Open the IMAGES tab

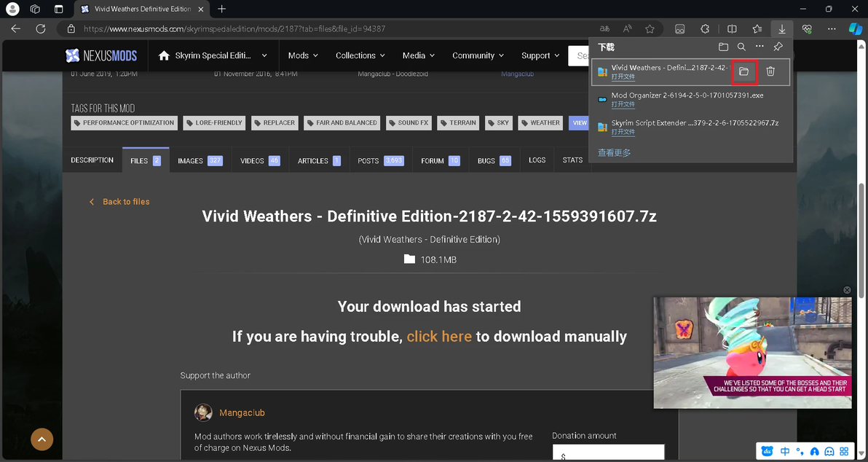tap(200, 160)
